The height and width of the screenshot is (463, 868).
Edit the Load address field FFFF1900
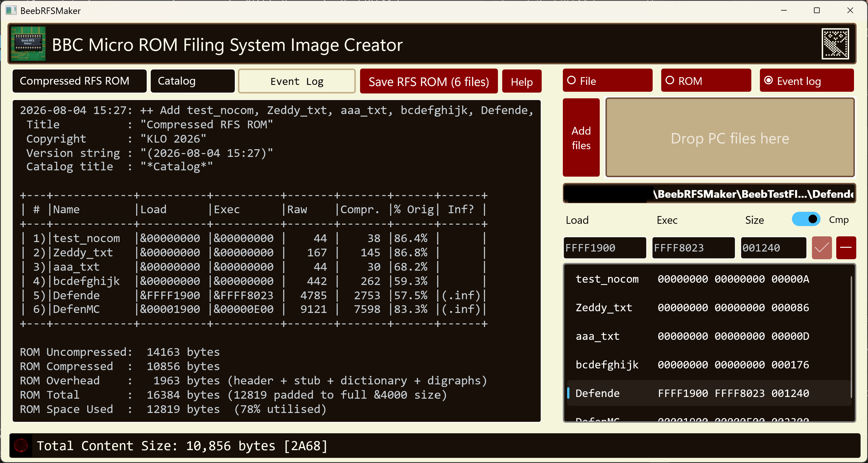coord(605,248)
